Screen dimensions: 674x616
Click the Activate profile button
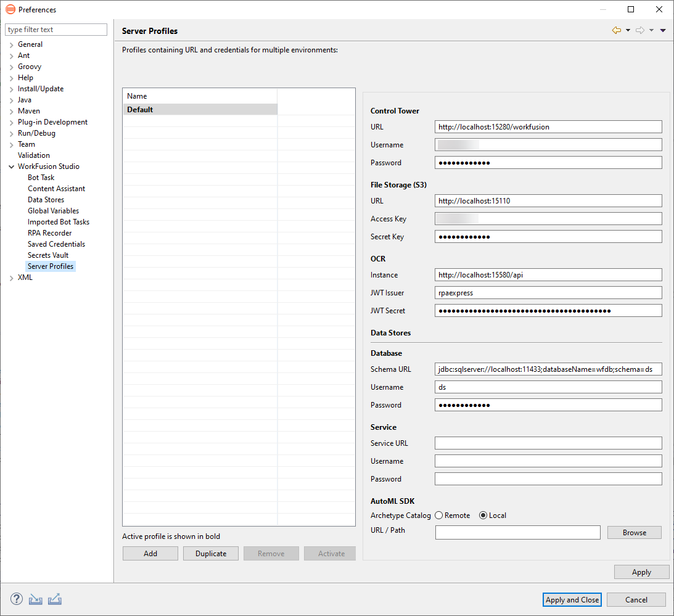click(x=331, y=553)
